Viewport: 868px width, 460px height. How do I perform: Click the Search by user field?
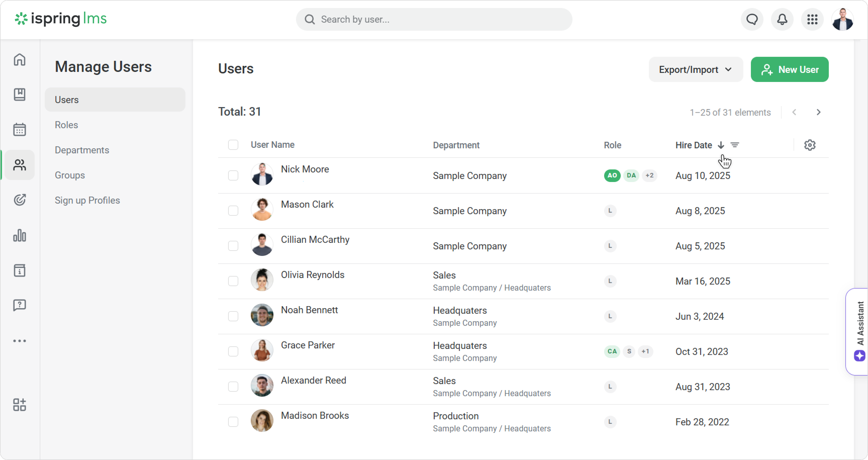(434, 19)
